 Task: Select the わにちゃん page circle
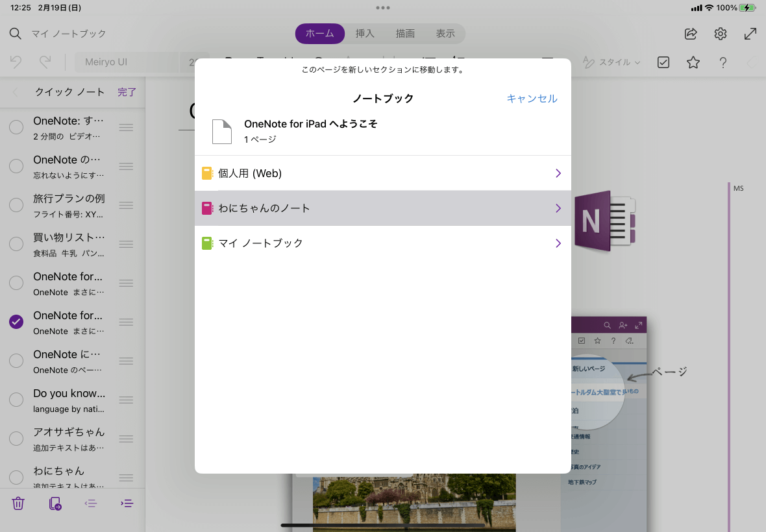[x=16, y=478]
